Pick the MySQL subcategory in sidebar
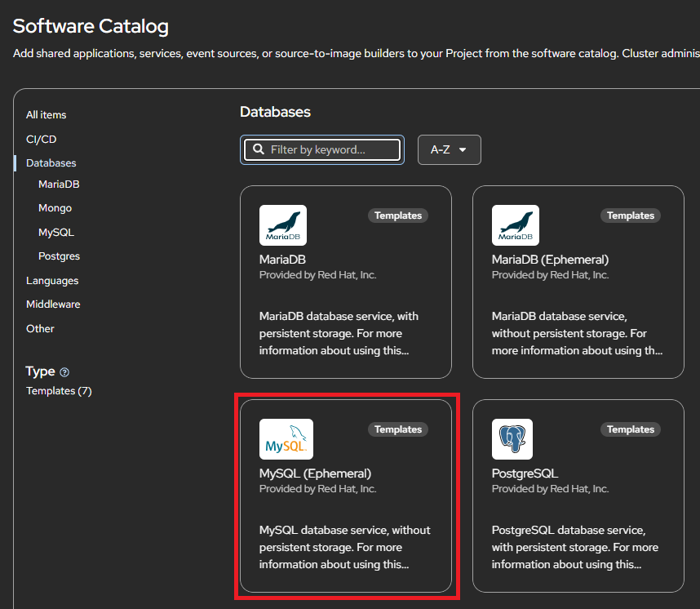700x609 pixels. tap(56, 233)
